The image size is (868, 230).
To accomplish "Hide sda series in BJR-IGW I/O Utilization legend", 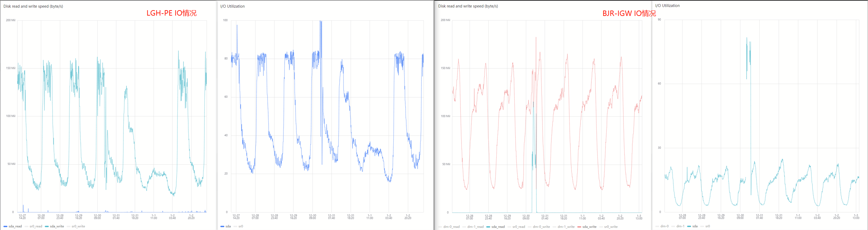I will pos(695,226).
